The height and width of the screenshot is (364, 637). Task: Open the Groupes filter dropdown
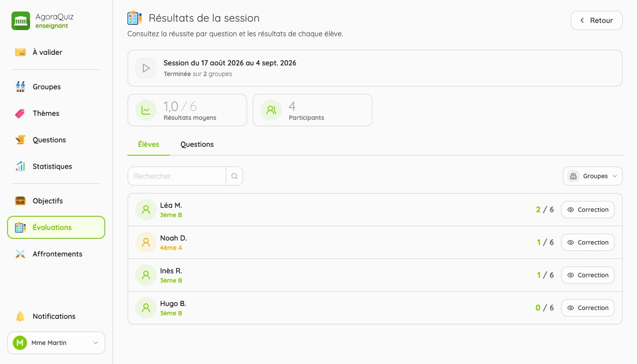pyautogui.click(x=593, y=176)
